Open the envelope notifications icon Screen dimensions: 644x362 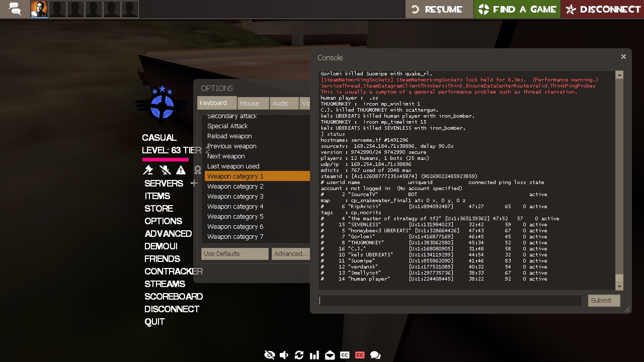tap(330, 355)
